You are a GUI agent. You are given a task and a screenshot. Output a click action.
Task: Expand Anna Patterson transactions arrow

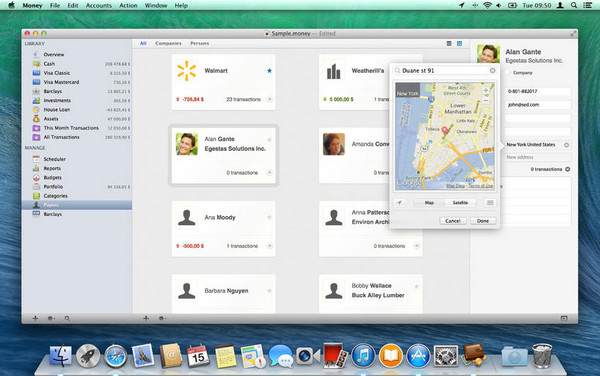coord(417,246)
